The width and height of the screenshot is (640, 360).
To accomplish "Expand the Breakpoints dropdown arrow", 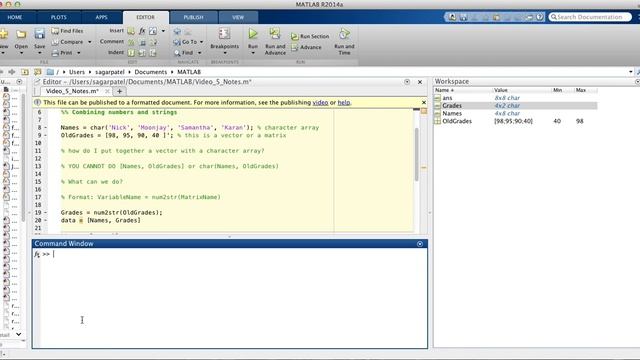I will (224, 53).
